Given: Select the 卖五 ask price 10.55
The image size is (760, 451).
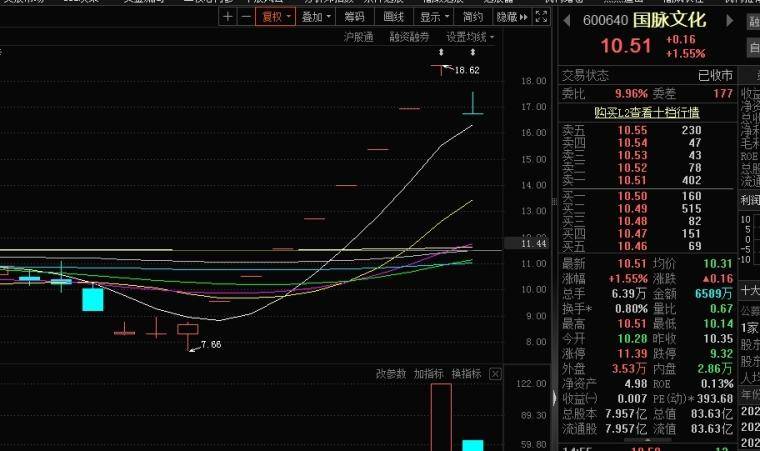Looking at the screenshot, I should 632,130.
